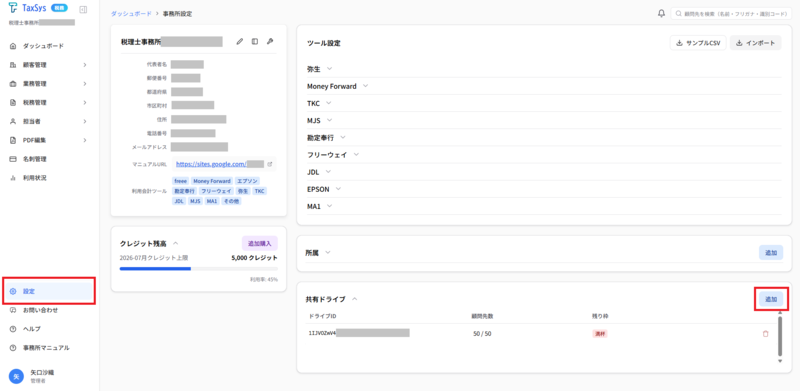Screen dimensions: 800x391
Task: Expand 顧客管理 submenu chevron
Action: [85, 65]
